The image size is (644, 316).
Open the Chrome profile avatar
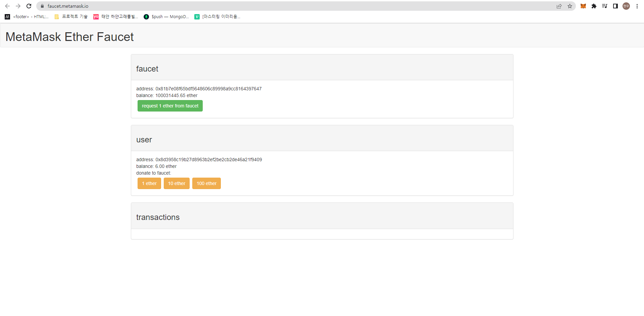[626, 6]
